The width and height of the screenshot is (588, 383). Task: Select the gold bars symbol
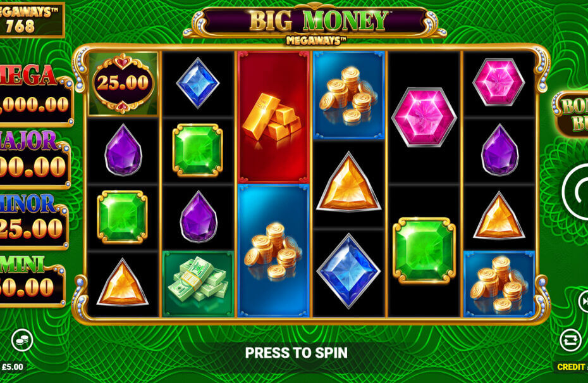coord(273,117)
